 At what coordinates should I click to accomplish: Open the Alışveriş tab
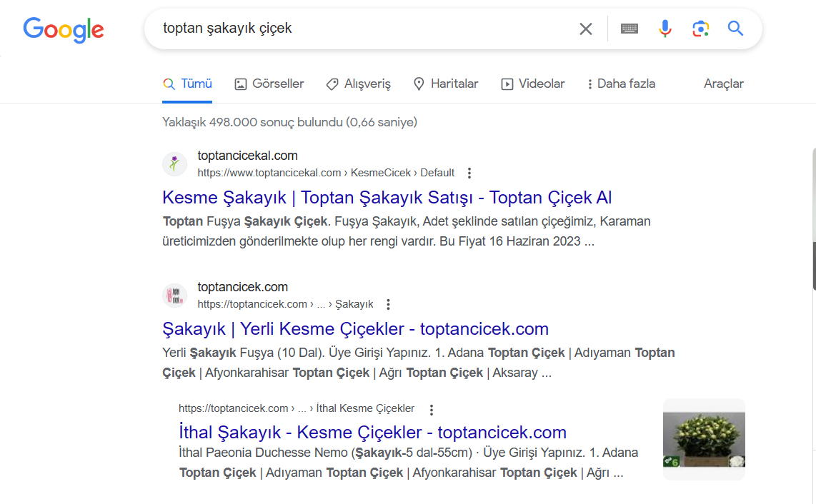(x=359, y=84)
